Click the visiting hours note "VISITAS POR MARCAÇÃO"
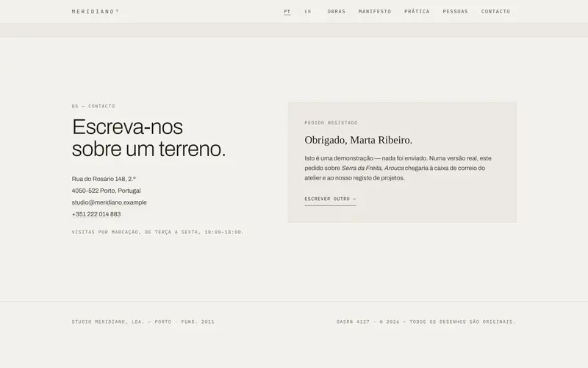The width and height of the screenshot is (588, 368). coord(158,232)
